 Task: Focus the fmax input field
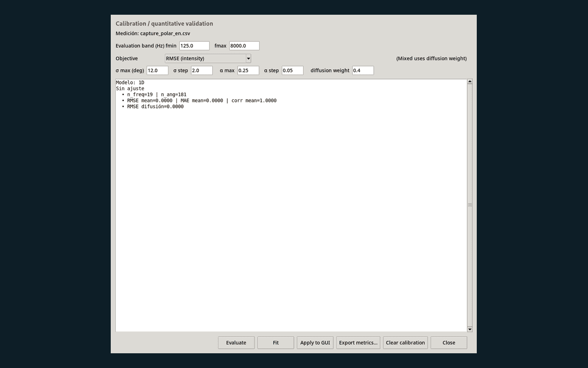[x=244, y=46]
